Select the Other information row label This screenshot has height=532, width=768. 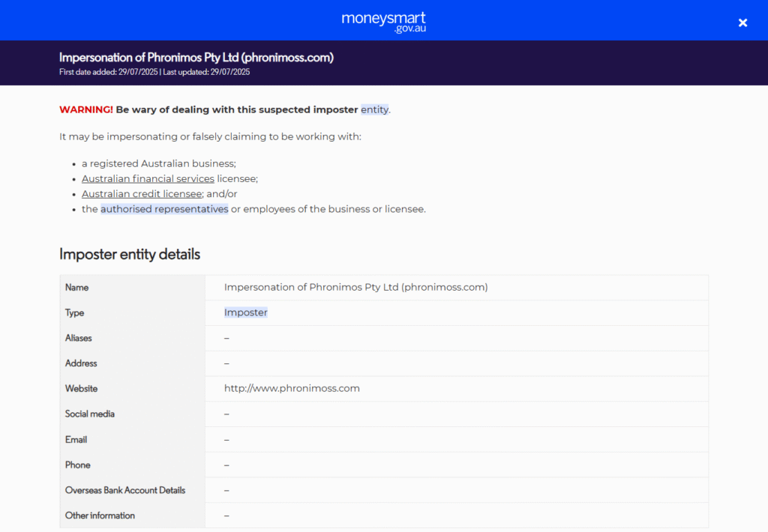(x=100, y=516)
